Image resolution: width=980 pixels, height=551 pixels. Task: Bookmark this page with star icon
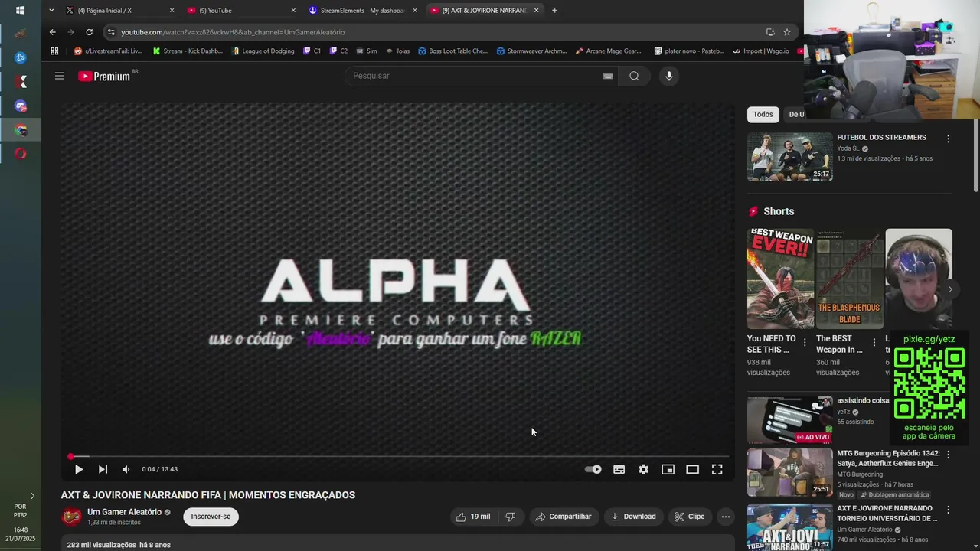786,32
